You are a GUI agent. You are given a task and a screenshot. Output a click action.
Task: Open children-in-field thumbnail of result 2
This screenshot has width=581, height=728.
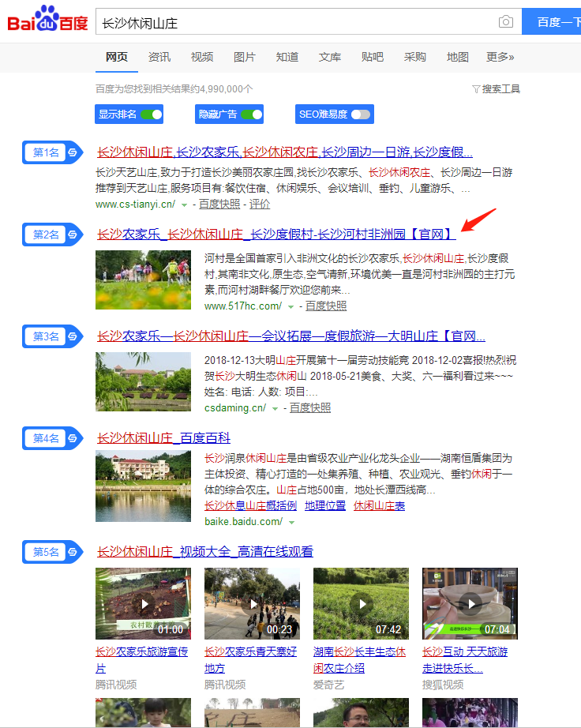click(143, 280)
